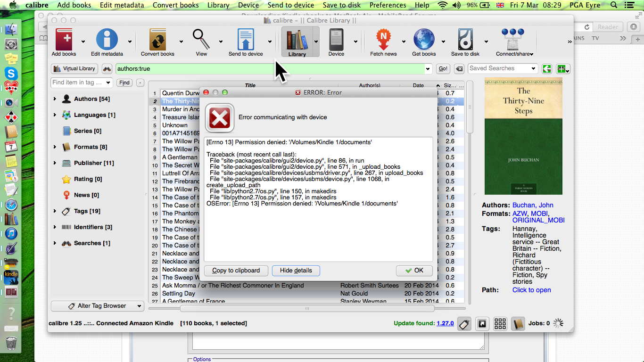The width and height of the screenshot is (644, 362).
Task: Expand the Formats [8] category
Action: (x=55, y=147)
